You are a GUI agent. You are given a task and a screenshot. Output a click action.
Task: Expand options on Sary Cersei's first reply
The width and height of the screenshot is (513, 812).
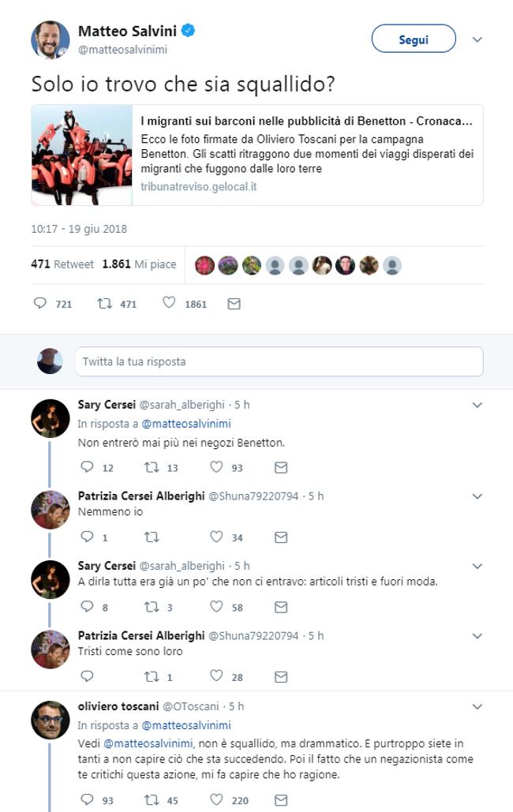477,405
